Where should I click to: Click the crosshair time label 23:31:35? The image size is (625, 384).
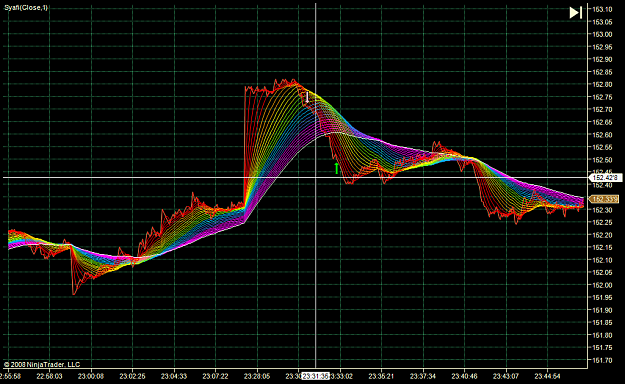[315, 376]
